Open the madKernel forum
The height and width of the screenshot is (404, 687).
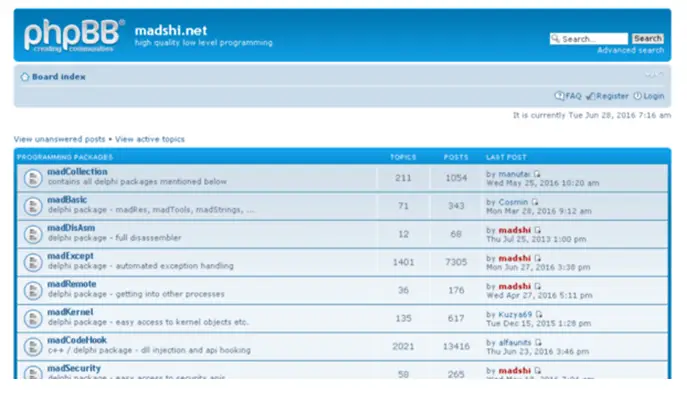pyautogui.click(x=70, y=312)
